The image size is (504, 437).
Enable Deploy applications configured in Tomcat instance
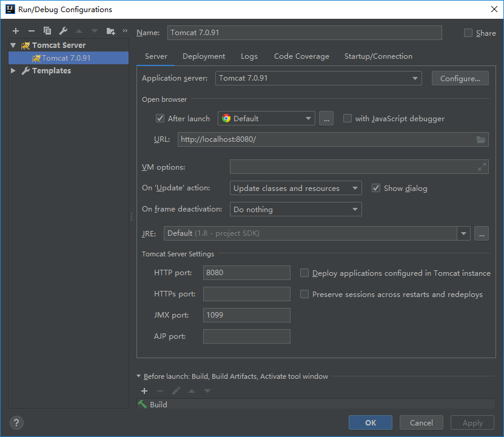(x=304, y=273)
